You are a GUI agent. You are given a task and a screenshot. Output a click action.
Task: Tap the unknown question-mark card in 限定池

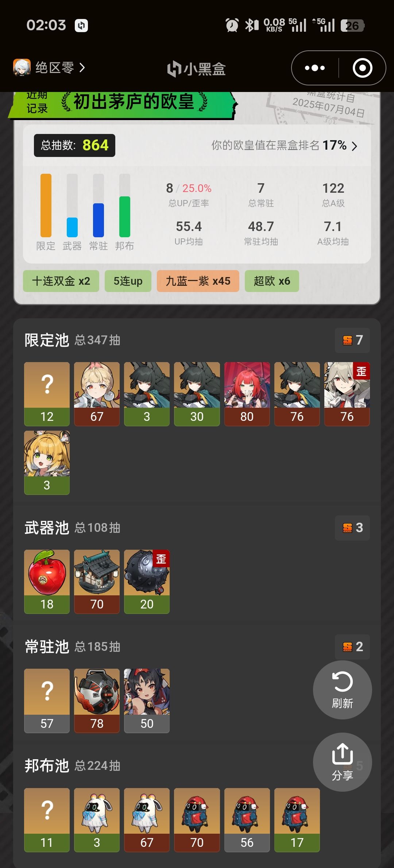[47, 394]
